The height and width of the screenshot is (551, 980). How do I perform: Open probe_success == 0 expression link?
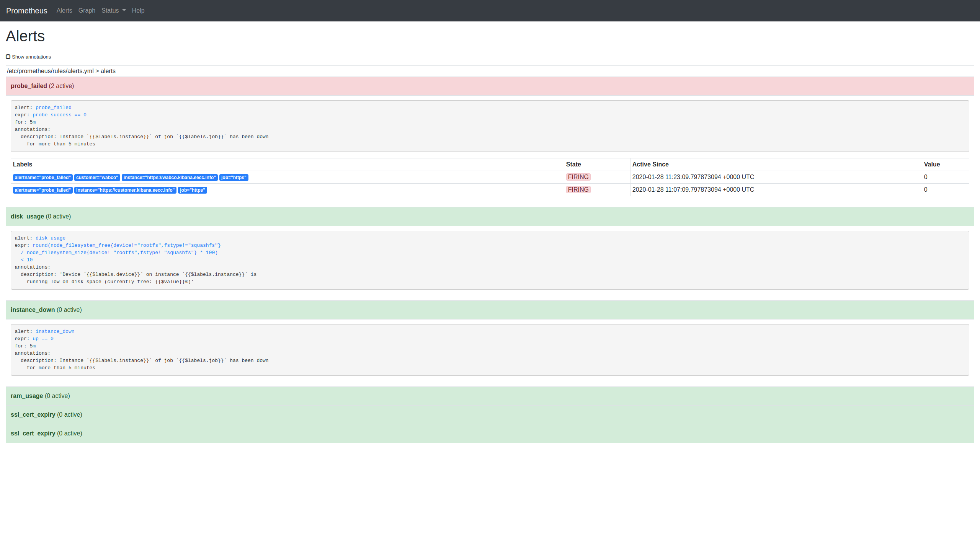click(x=59, y=115)
